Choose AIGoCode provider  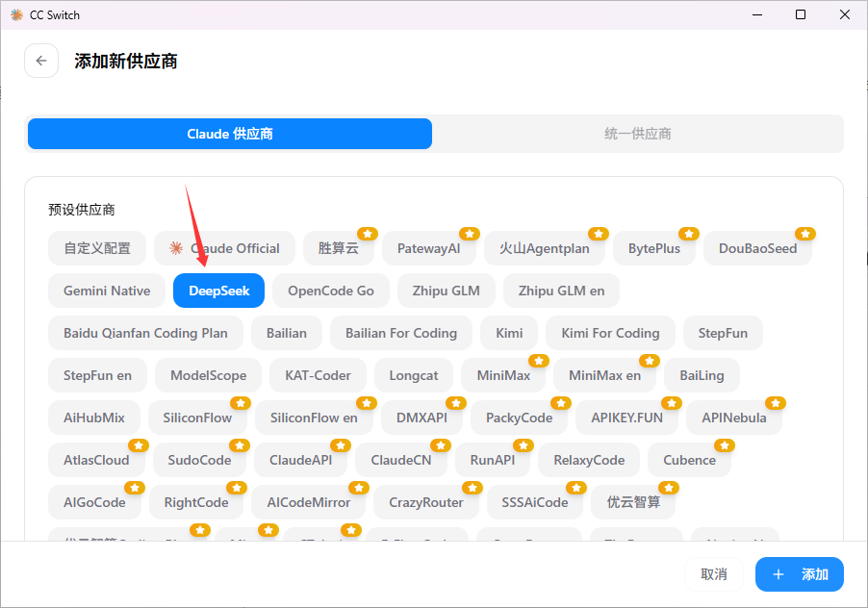(94, 502)
